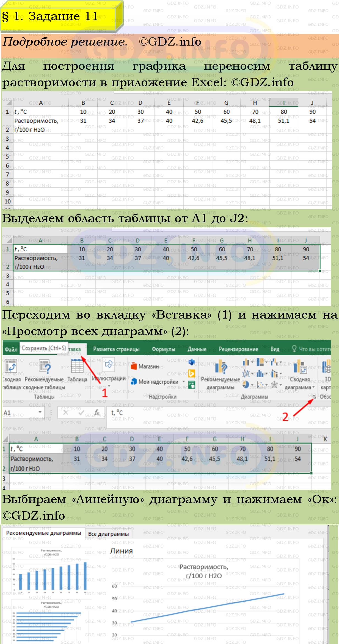Expand the Name Box dropdown next to A1
This screenshot has height=644, width=339.
tap(40, 412)
